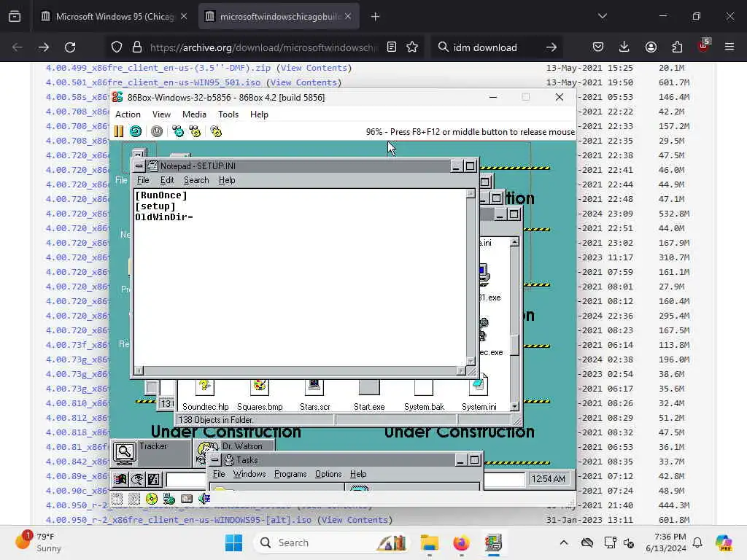Open Tasks window control menu box
This screenshot has height=560, width=747.
(x=215, y=460)
